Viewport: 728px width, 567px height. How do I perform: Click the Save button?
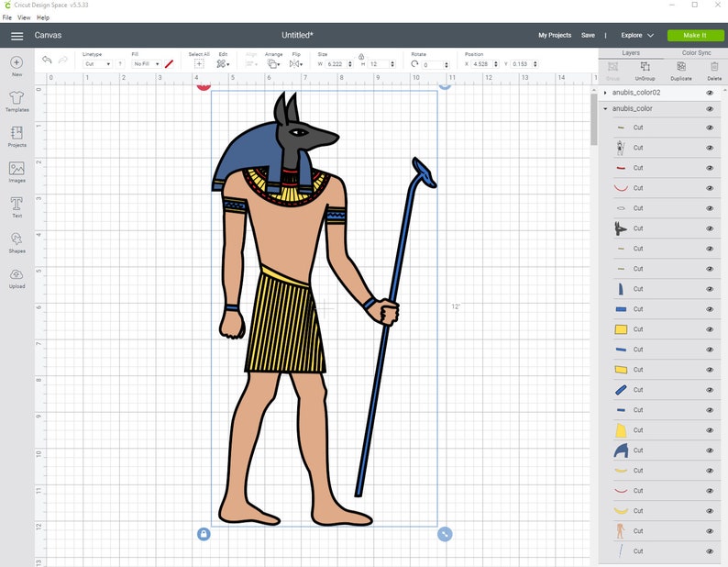[588, 35]
